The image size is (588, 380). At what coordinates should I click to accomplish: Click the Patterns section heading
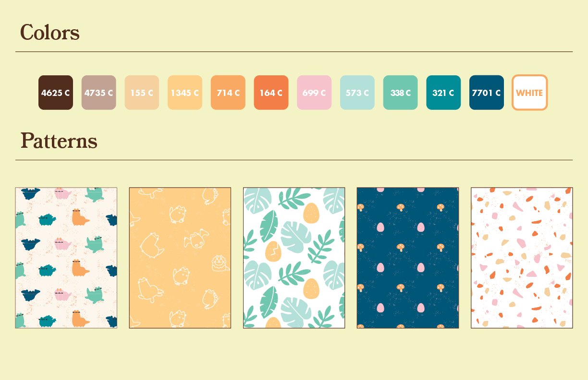[59, 141]
